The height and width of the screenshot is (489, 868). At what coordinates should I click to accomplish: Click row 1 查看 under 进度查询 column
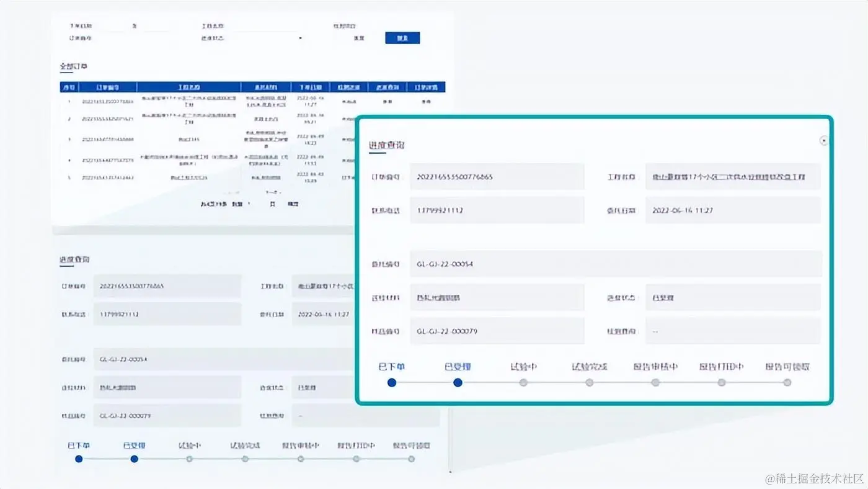(387, 101)
